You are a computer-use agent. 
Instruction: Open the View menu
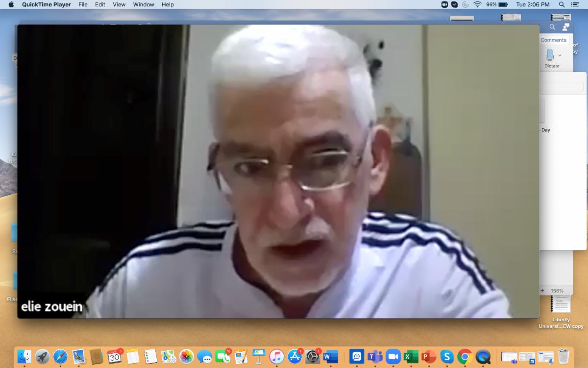[x=119, y=4]
